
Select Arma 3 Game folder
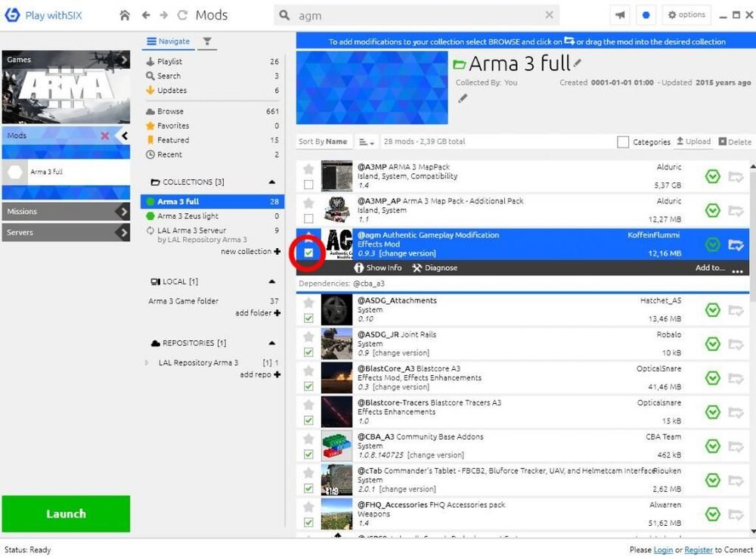click(x=212, y=301)
